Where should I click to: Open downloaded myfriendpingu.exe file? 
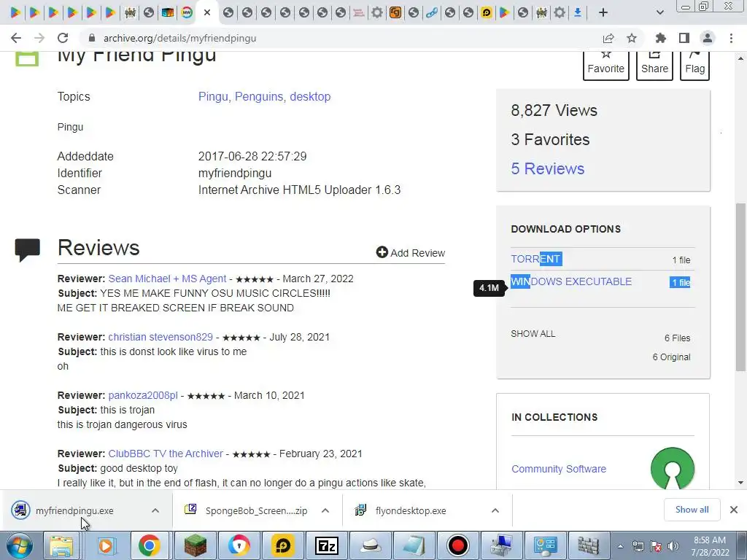[x=74, y=511]
